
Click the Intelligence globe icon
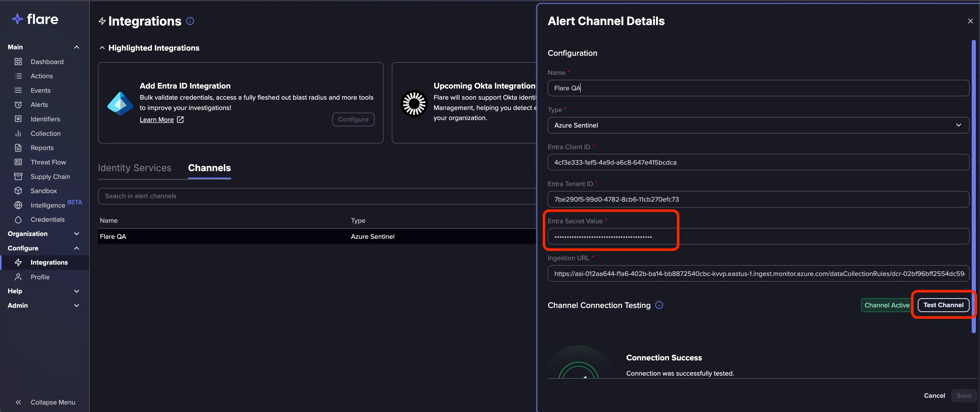tap(18, 205)
